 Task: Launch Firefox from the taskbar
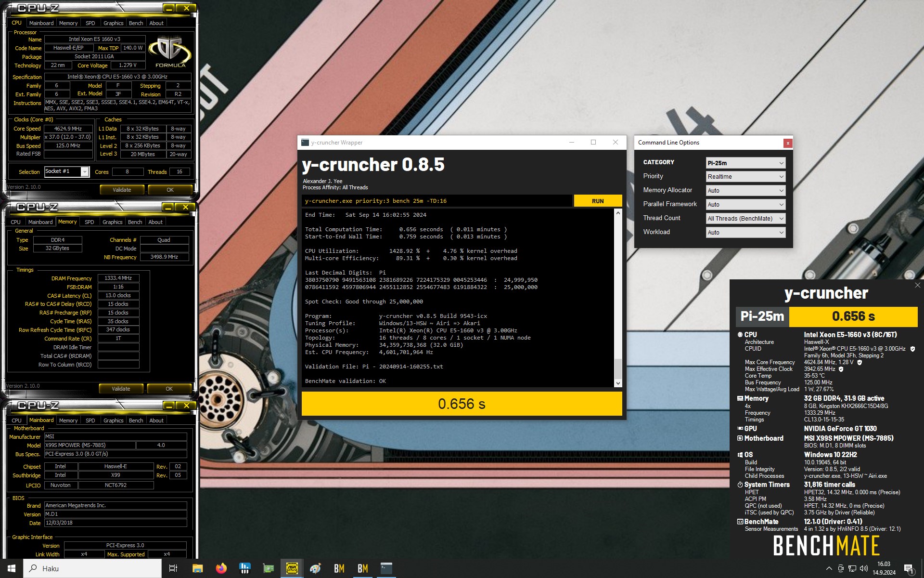click(x=221, y=568)
